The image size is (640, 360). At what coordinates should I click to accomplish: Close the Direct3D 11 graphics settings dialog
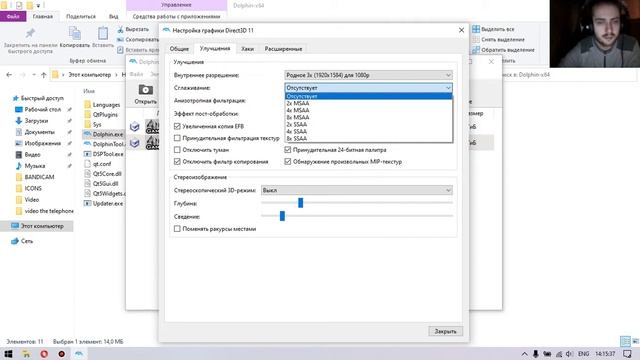click(461, 30)
